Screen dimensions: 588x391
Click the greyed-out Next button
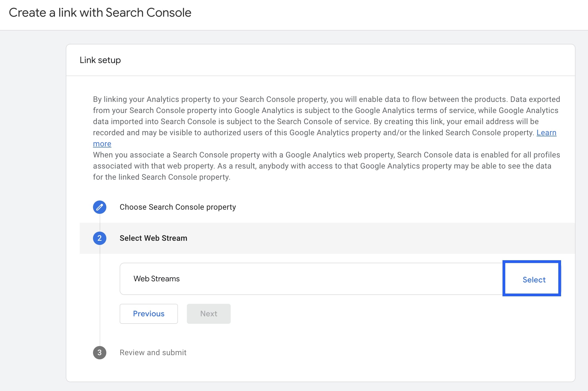pos(209,314)
